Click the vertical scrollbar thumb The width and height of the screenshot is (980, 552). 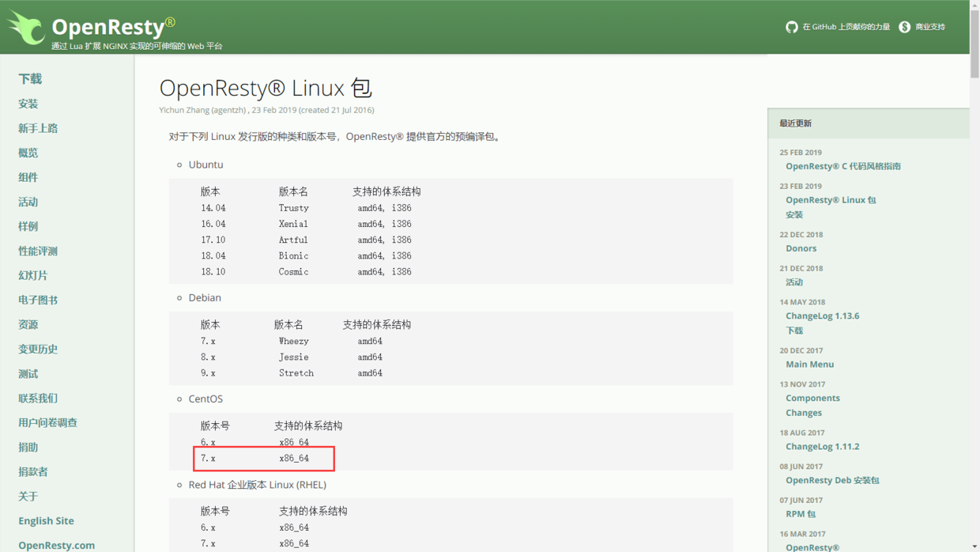click(x=974, y=45)
